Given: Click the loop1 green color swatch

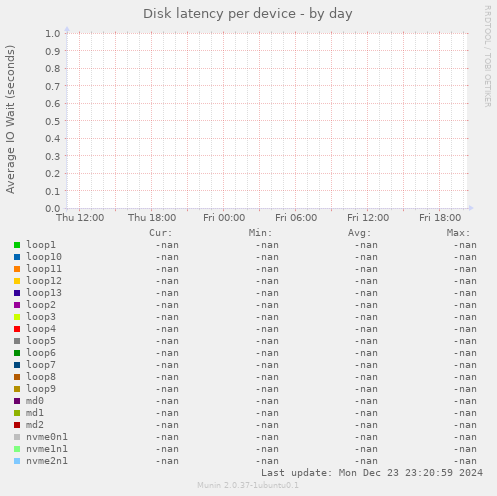Looking at the screenshot, I should point(17,245).
